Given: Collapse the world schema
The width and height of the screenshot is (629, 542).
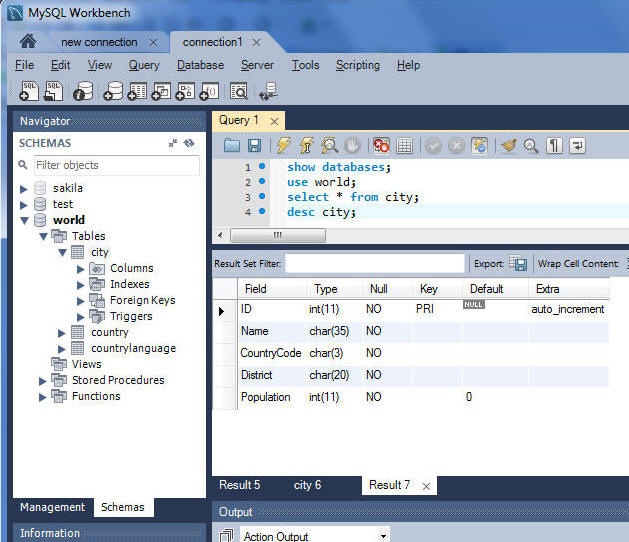Looking at the screenshot, I should [x=24, y=220].
